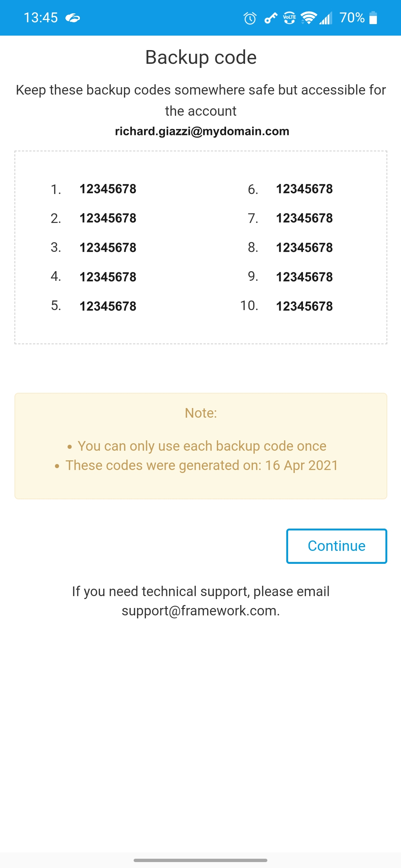Tap the codes generated date note line
The image size is (401, 868).
202,465
